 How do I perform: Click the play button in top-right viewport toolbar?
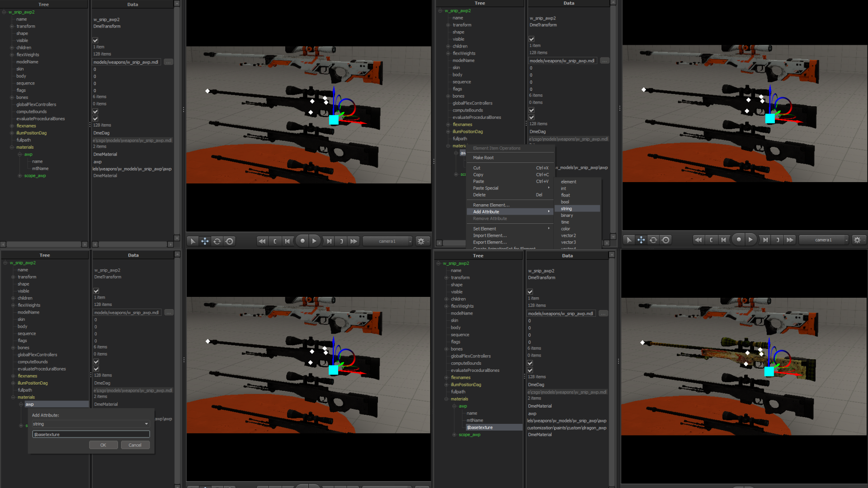click(x=750, y=240)
